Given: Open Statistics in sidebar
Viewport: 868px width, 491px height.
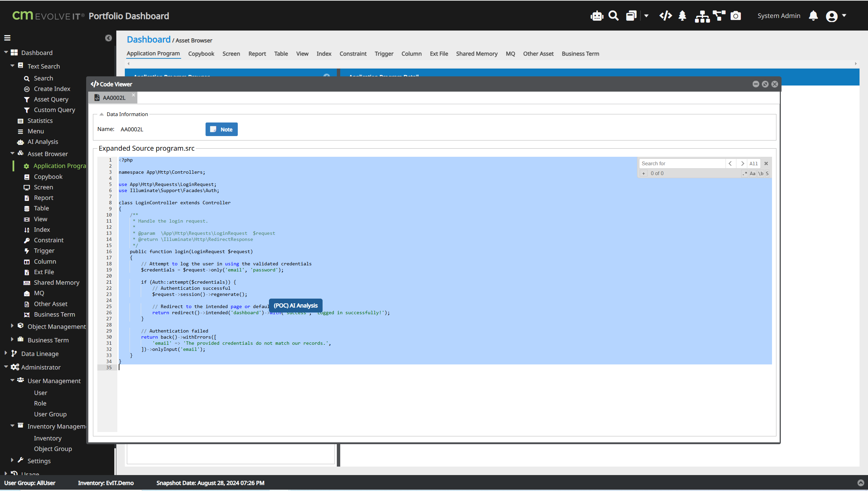Looking at the screenshot, I should (x=40, y=120).
